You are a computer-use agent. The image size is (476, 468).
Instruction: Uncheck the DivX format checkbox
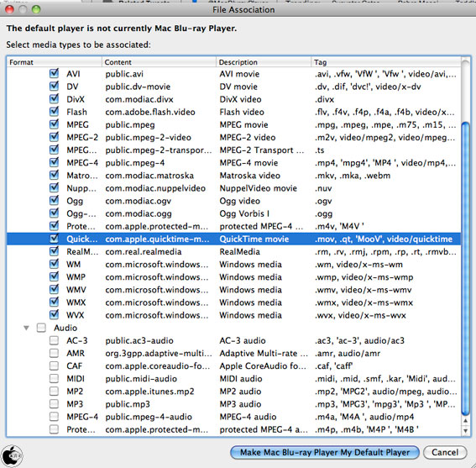[x=54, y=99]
